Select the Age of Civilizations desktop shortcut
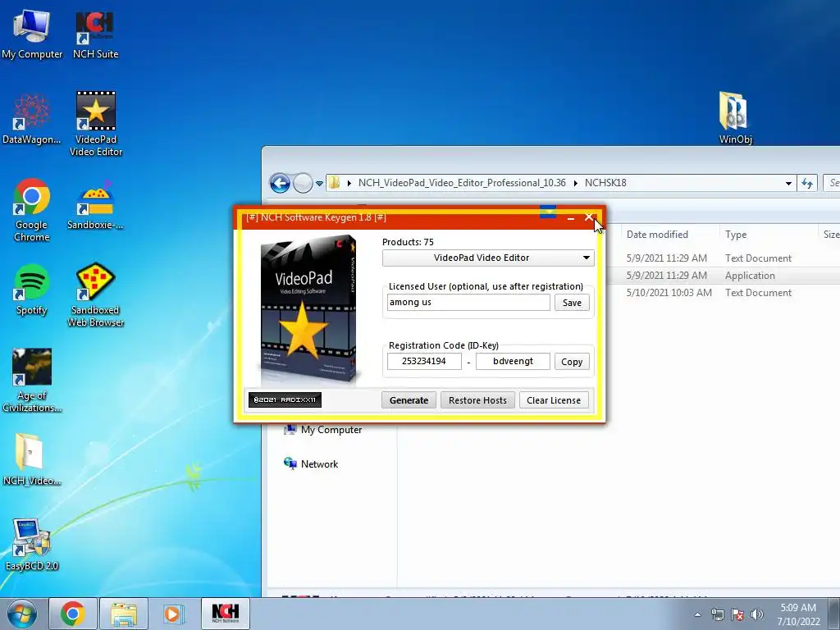The width and height of the screenshot is (840, 630). 32,381
